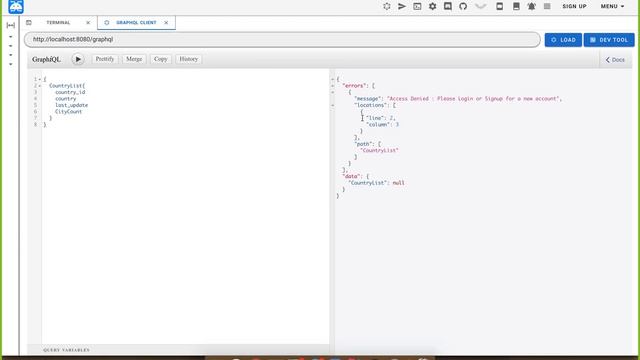Open query History

[189, 59]
